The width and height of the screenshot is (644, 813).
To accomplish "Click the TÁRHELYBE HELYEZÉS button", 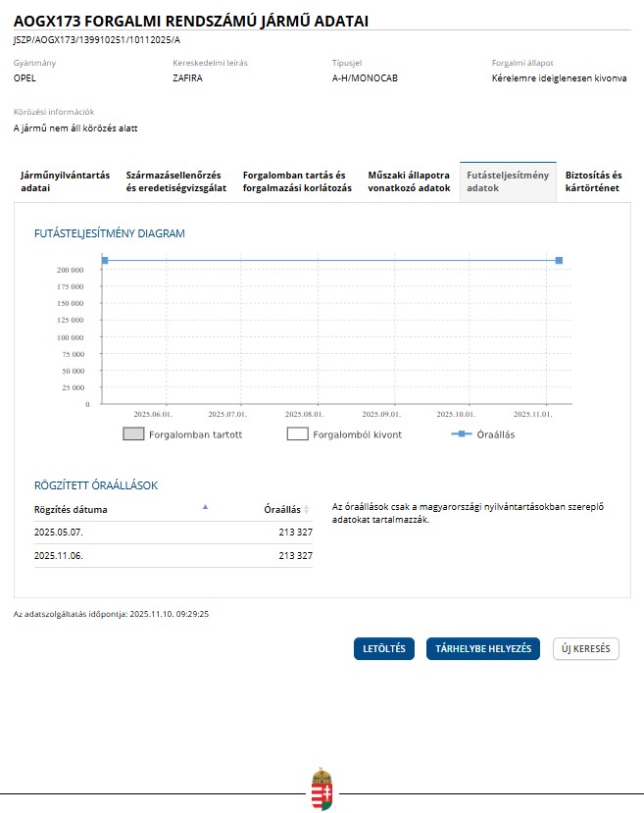I will [482, 649].
